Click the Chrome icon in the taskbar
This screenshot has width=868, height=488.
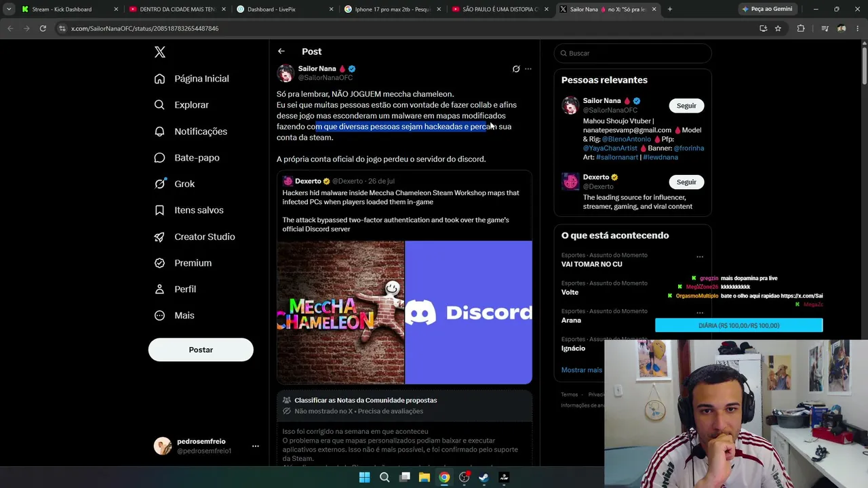click(x=444, y=477)
